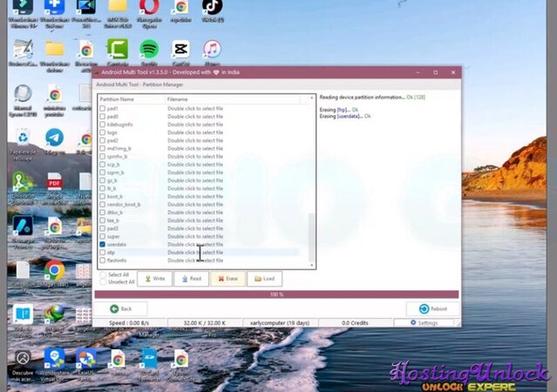557x392 pixels.
Task: Open the Recycle Bin desktop icon
Action: point(23,139)
